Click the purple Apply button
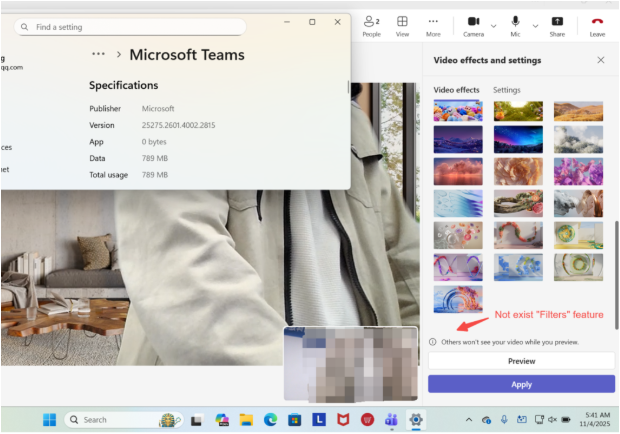620x434 pixels. pos(521,384)
